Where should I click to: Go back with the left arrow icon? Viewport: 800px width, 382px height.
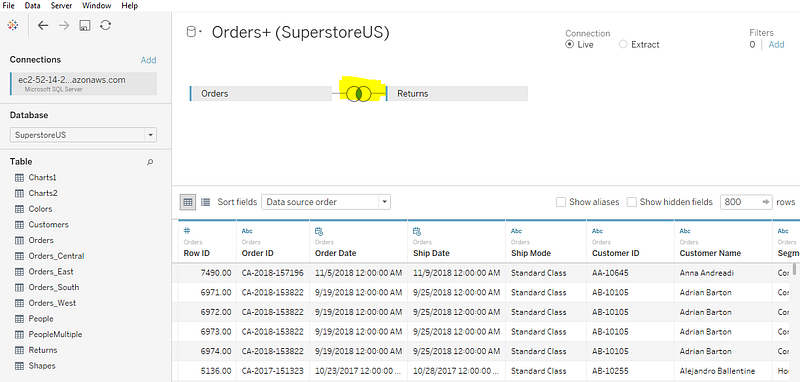43,26
